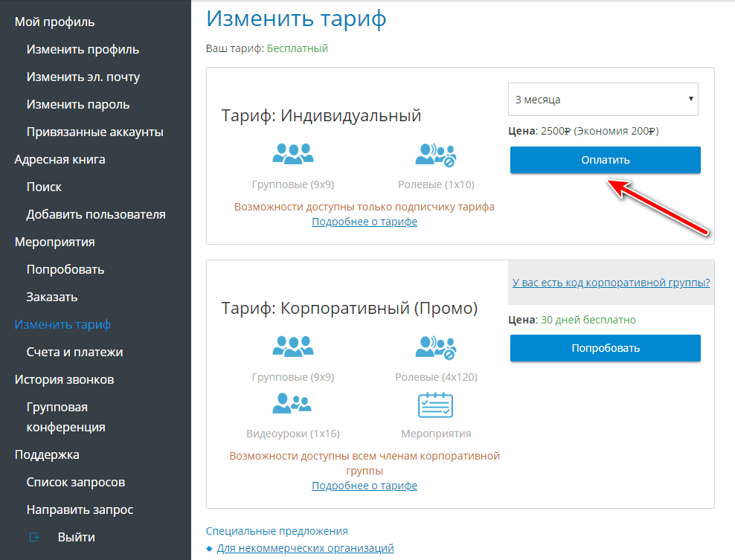This screenshot has width=735, height=560.
Task: Choose Добавить пользователя
Action: pyautogui.click(x=96, y=215)
